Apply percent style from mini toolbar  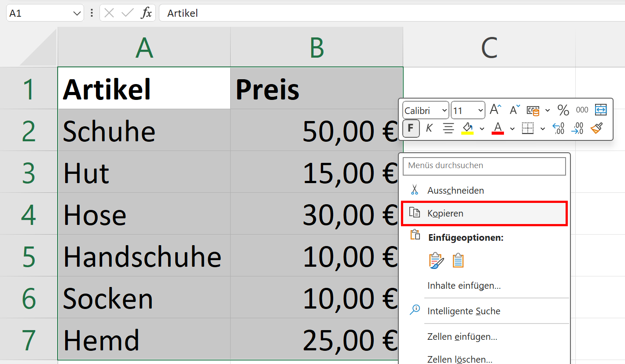click(563, 110)
